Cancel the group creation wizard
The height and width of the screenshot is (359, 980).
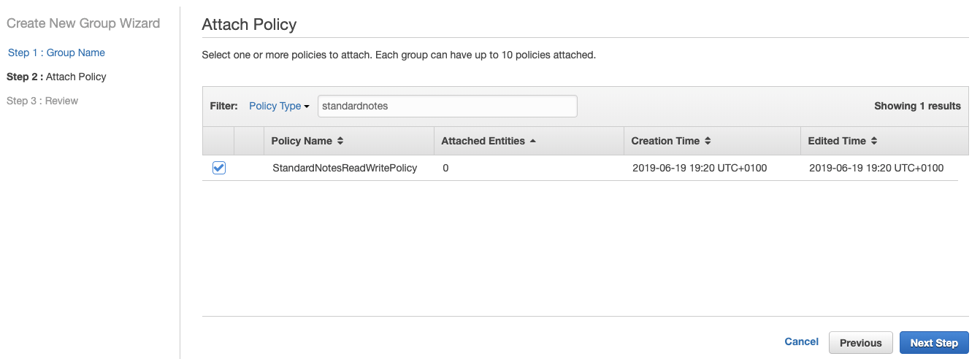point(801,341)
